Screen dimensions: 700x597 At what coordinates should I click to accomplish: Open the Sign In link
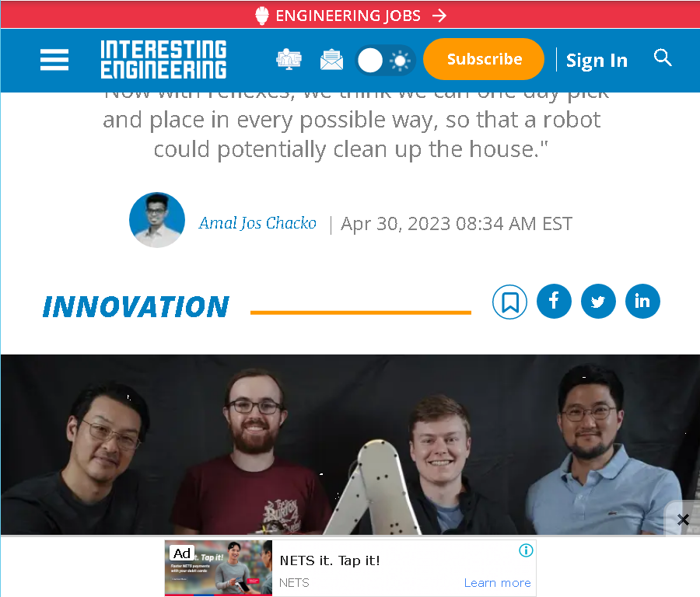597,60
